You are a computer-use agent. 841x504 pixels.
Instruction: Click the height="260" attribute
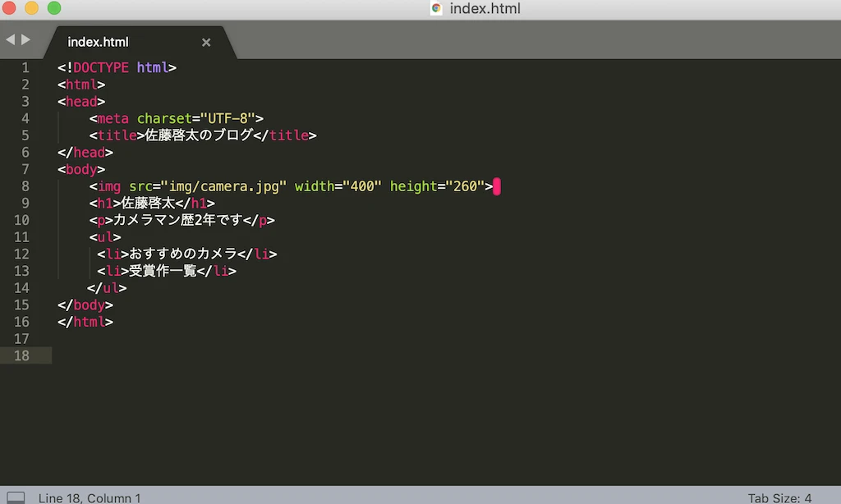click(x=437, y=186)
